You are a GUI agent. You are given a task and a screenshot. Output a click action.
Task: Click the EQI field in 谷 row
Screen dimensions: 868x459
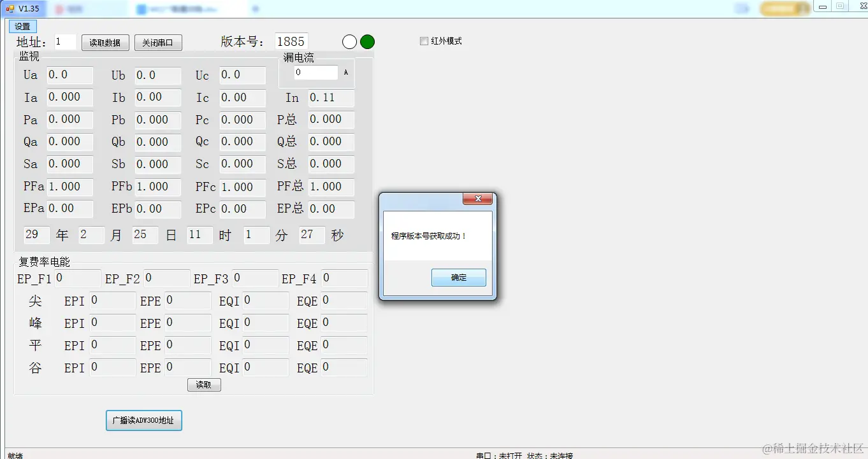click(x=266, y=367)
